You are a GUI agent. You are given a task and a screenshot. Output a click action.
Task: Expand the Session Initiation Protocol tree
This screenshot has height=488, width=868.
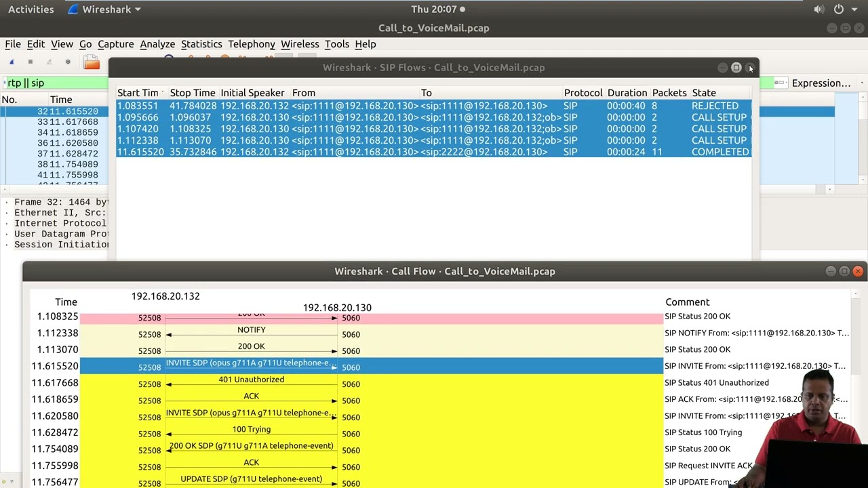point(7,245)
